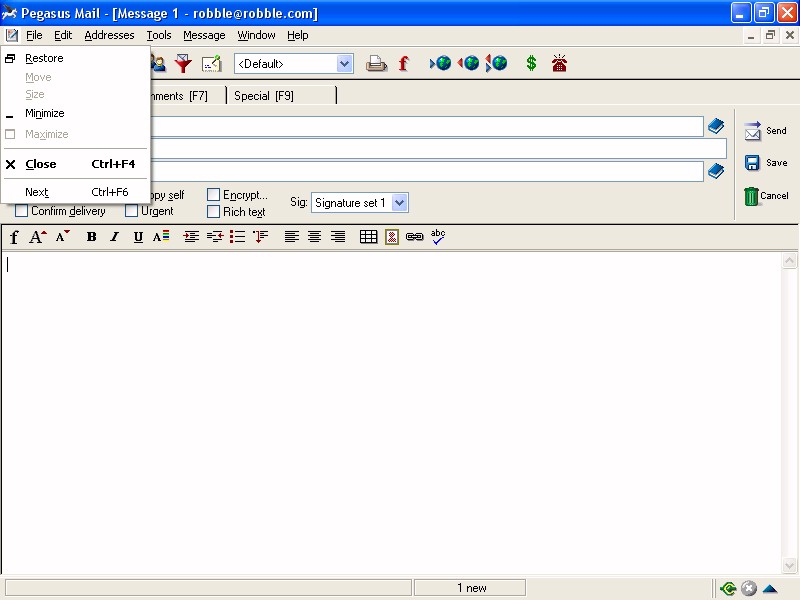Choose Close Ctrl+F4 from the control menu
The width and height of the screenshot is (800, 600).
(x=76, y=164)
